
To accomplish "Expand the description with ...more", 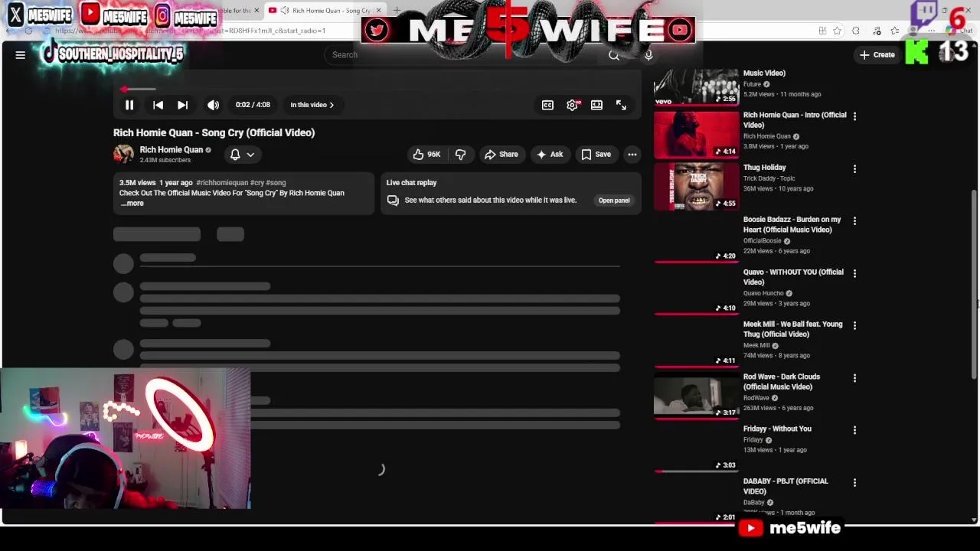I will click(x=132, y=204).
